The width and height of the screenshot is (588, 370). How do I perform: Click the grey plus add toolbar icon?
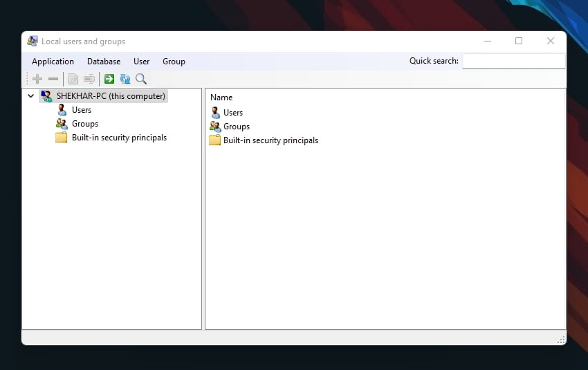(37, 79)
